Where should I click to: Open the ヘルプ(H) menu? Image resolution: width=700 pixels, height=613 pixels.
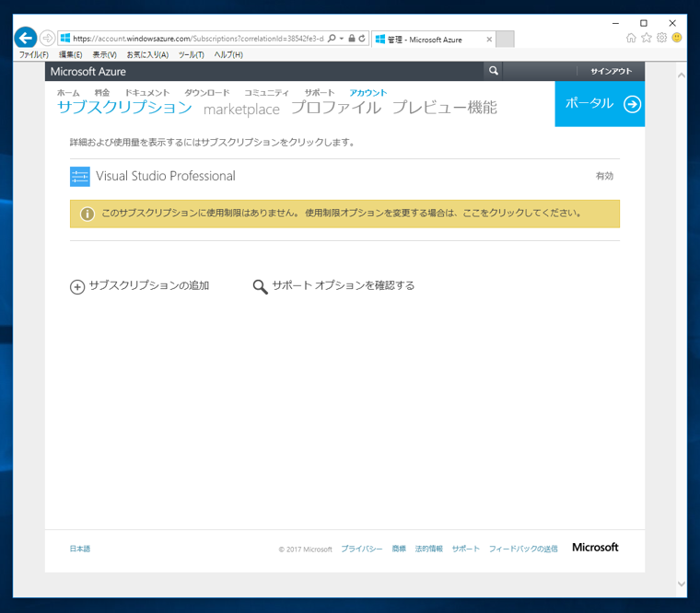(x=228, y=54)
